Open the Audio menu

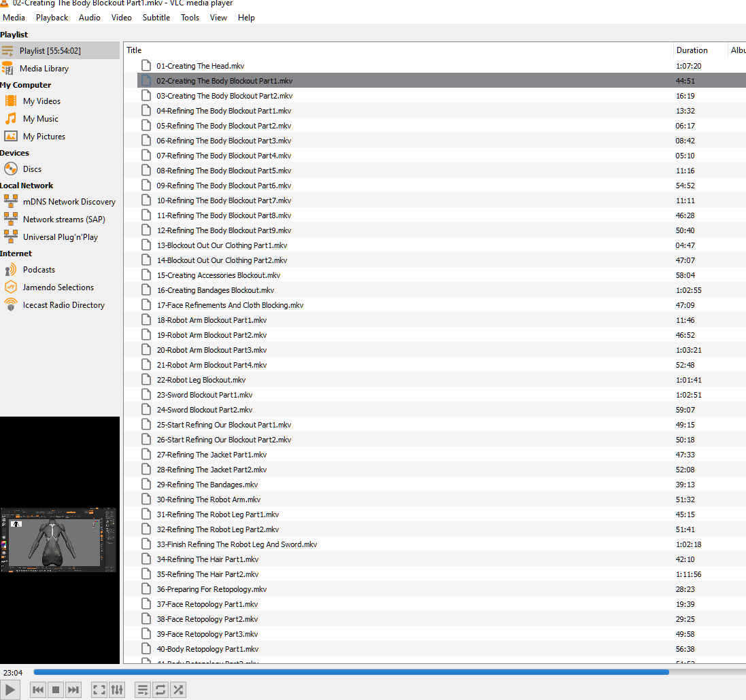click(90, 18)
